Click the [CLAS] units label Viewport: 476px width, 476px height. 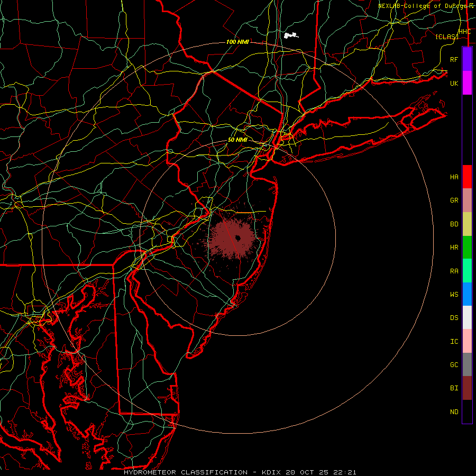447,36
